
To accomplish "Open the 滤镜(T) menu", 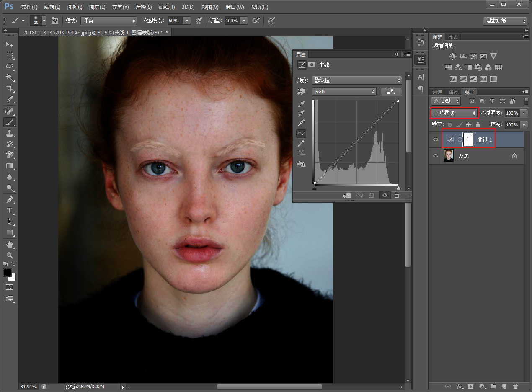I will (167, 7).
